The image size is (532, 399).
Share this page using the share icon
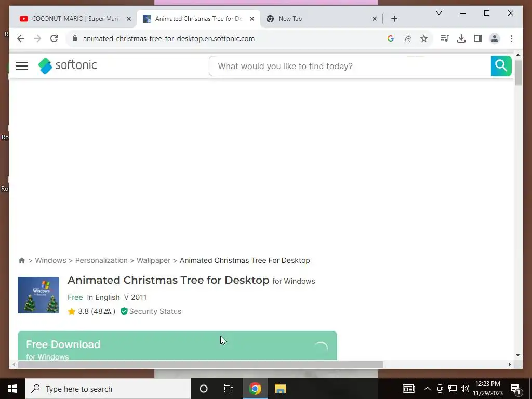point(407,38)
